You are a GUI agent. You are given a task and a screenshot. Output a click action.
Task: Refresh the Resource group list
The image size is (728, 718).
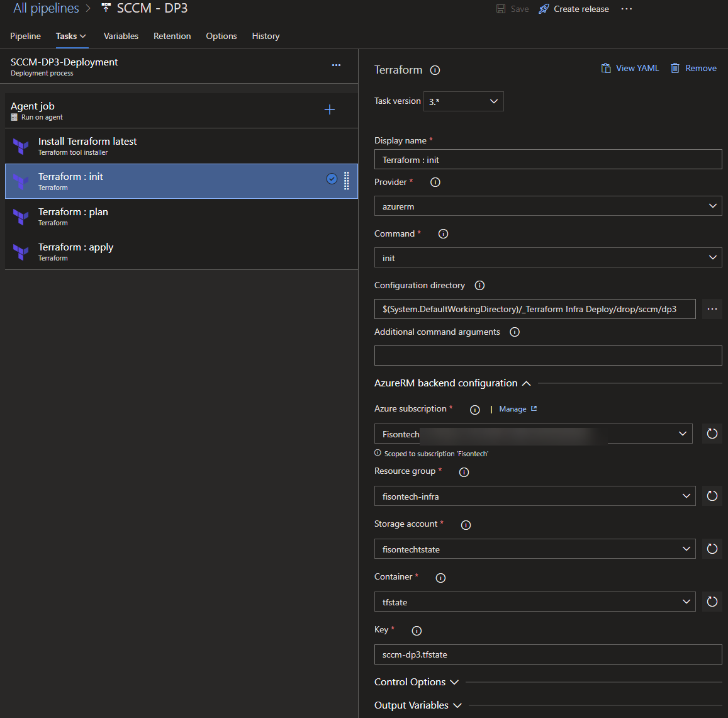tap(712, 496)
